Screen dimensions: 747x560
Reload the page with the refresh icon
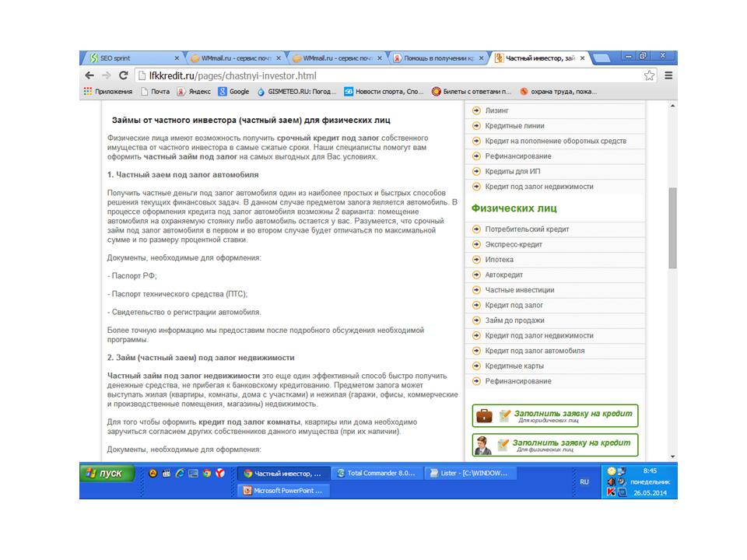click(x=124, y=75)
